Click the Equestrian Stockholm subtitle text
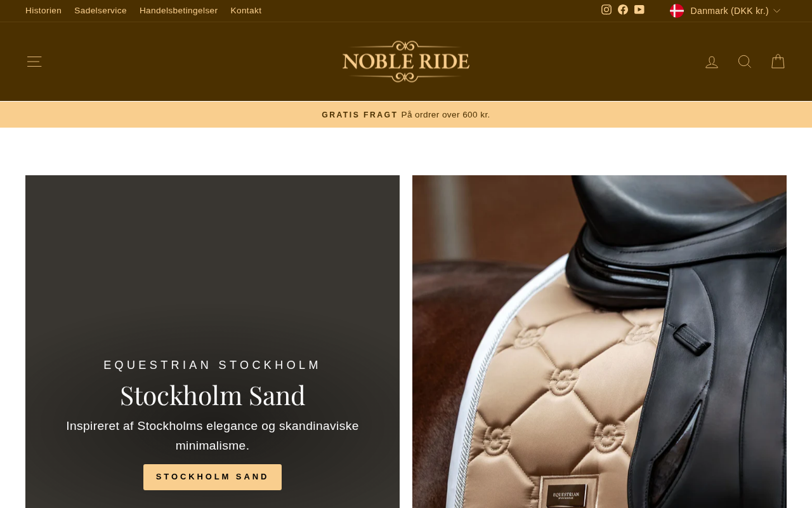 point(213,365)
